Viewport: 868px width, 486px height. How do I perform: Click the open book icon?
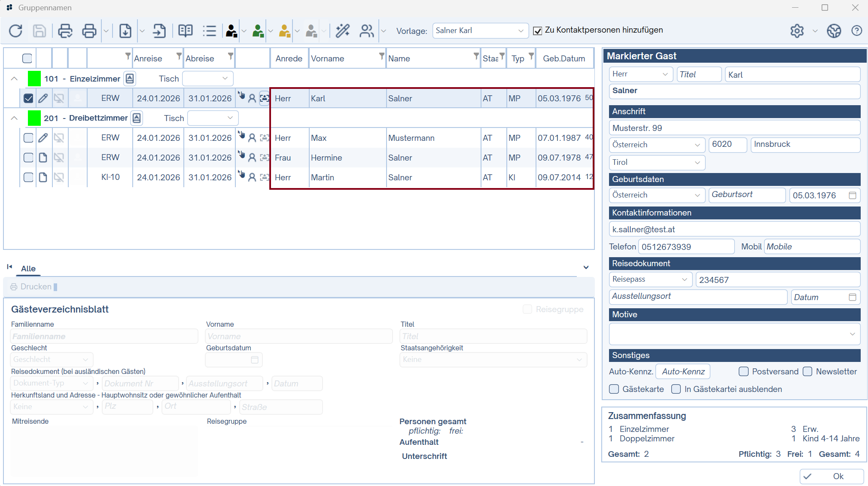pyautogui.click(x=186, y=31)
